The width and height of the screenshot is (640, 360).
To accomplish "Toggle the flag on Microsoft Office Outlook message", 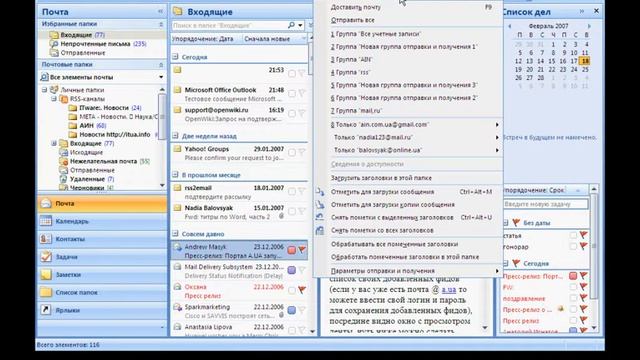I will click(302, 93).
